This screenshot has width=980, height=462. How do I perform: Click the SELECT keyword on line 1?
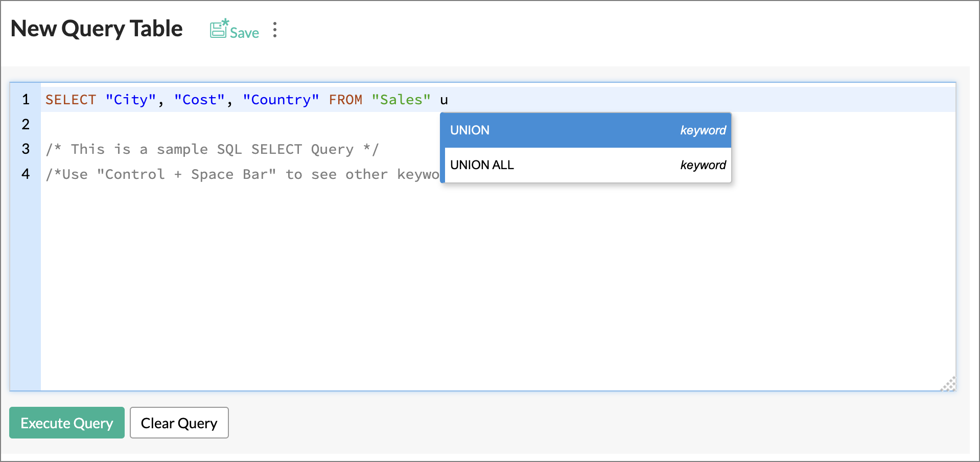[x=71, y=100]
